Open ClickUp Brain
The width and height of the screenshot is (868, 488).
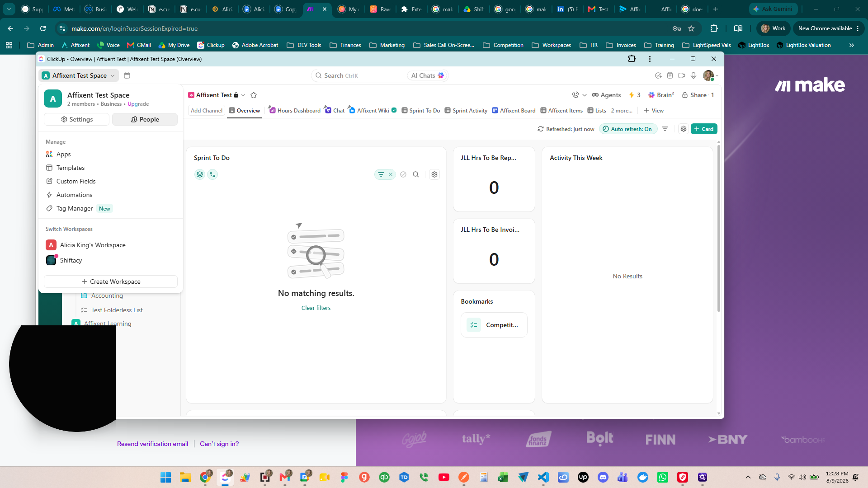pyautogui.click(x=661, y=95)
